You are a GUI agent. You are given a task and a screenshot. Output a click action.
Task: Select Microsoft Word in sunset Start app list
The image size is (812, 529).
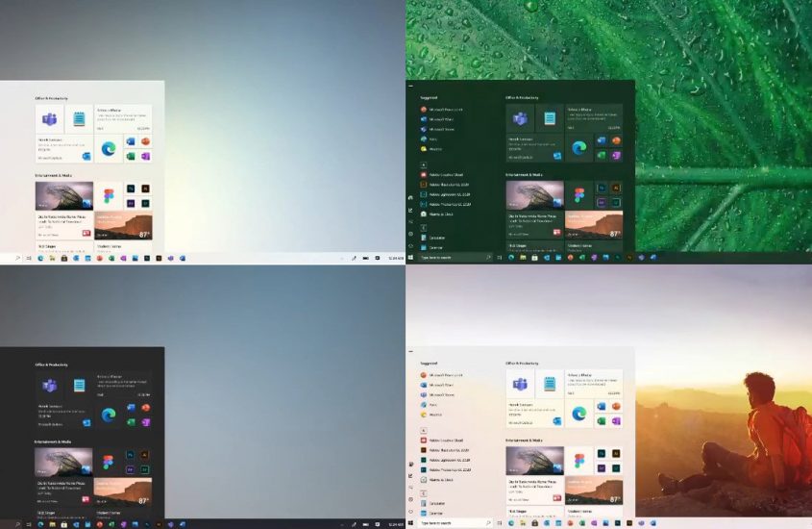(x=437, y=385)
